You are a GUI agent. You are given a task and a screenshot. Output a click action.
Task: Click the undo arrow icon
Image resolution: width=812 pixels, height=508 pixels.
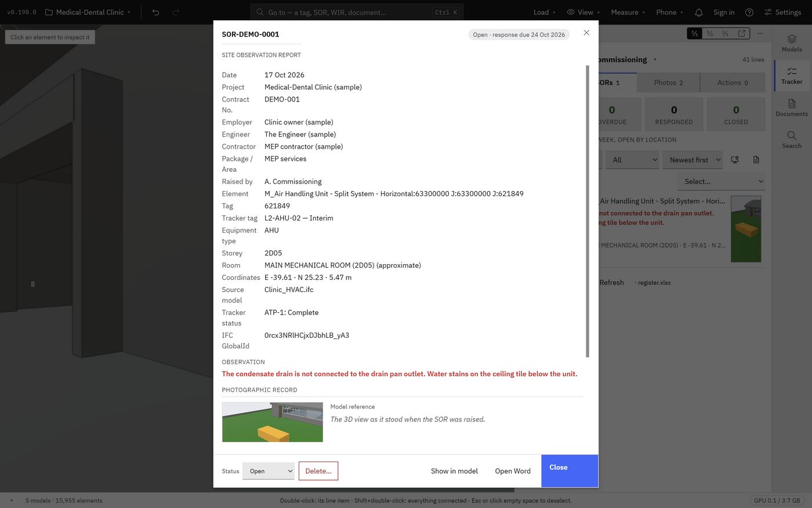point(155,12)
